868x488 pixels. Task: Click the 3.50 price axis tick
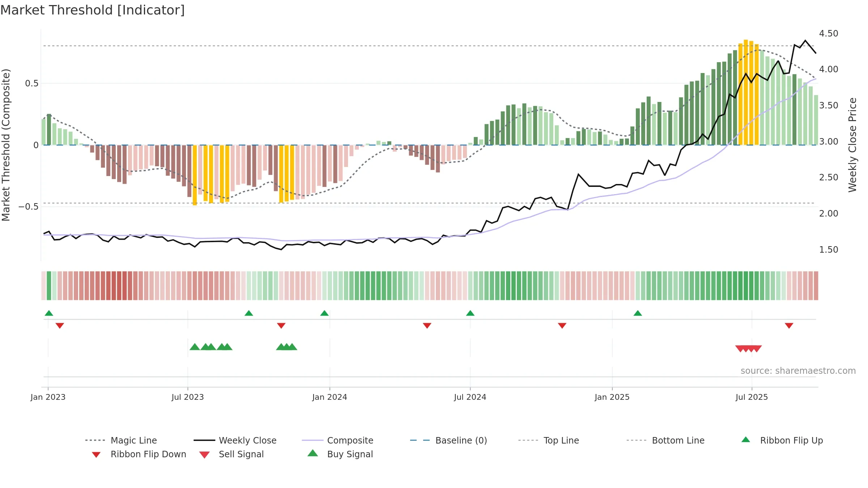tap(829, 106)
